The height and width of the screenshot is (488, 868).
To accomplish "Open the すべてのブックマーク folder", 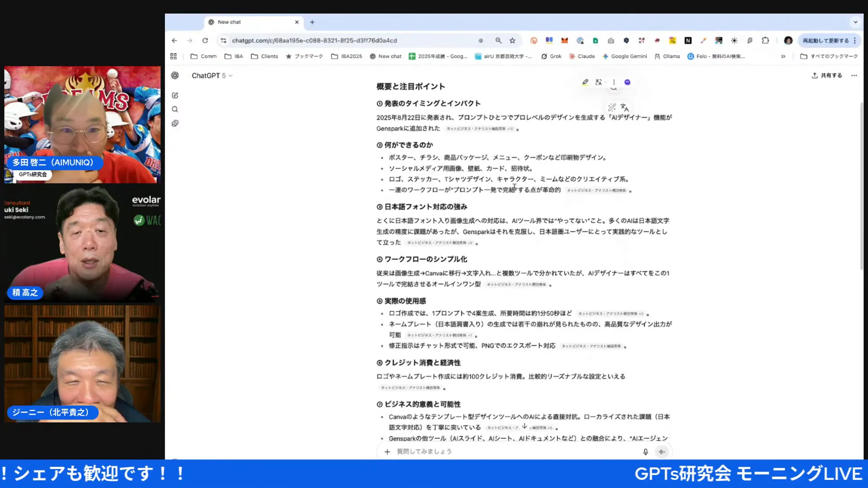I will 829,56.
